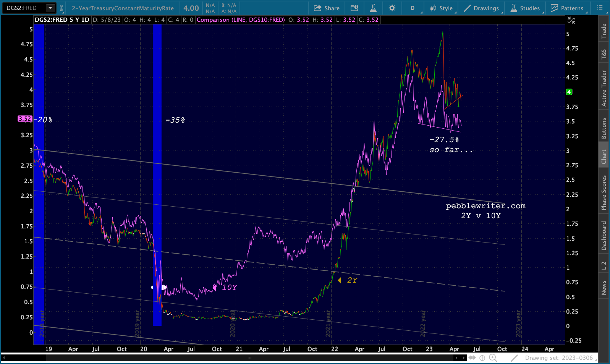Image resolution: width=610 pixels, height=364 pixels.
Task: Open the Patterns menu
Action: 567,8
